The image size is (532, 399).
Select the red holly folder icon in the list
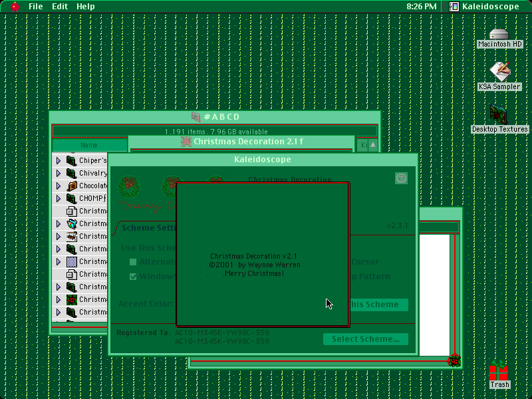point(72,300)
